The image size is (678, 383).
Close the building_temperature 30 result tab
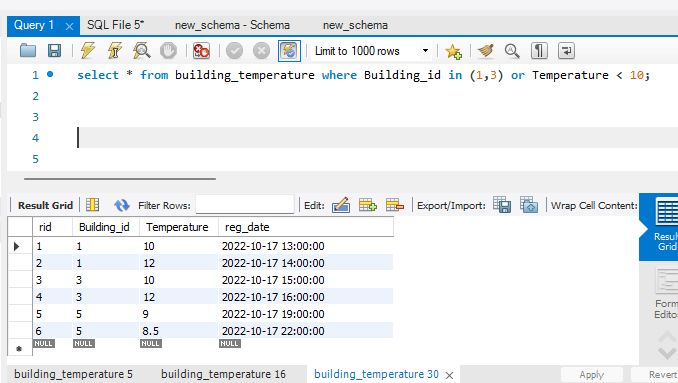pyautogui.click(x=449, y=375)
